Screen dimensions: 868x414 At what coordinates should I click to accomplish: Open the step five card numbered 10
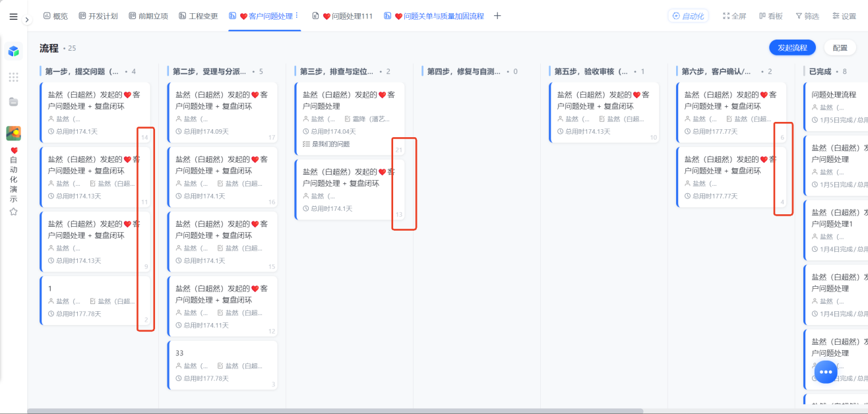tap(604, 112)
